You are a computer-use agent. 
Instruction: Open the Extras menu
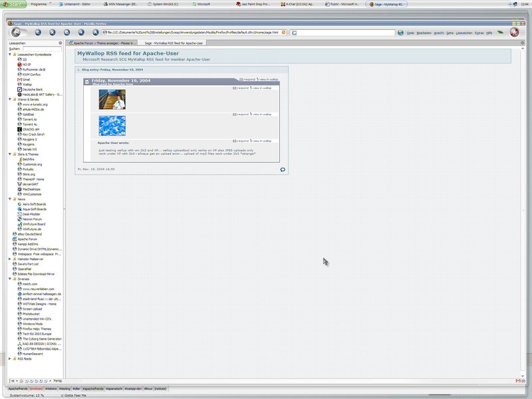pyautogui.click(x=478, y=33)
